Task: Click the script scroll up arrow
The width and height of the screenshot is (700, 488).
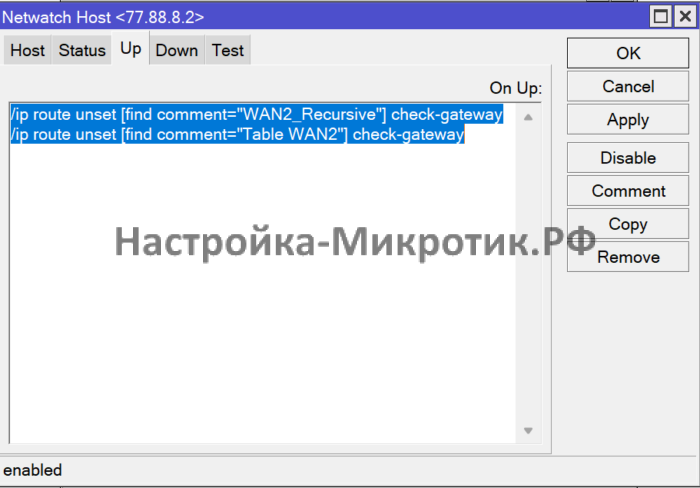Action: point(528,117)
